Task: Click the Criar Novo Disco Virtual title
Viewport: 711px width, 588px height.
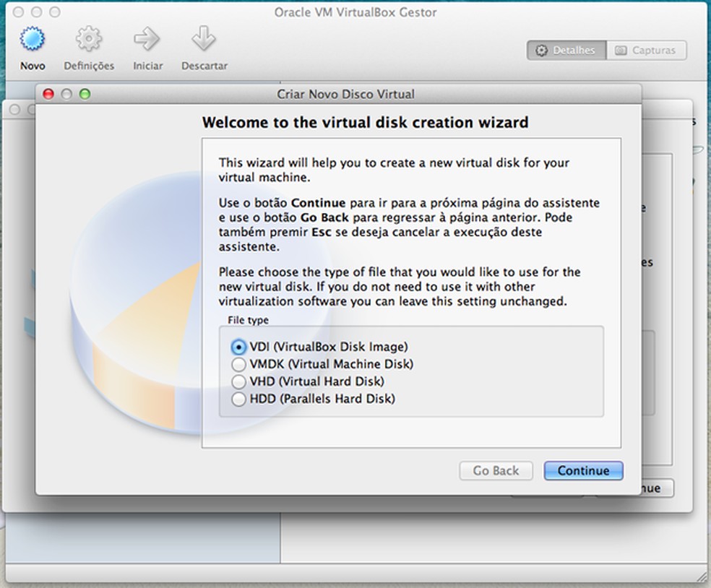Action: pyautogui.click(x=345, y=95)
